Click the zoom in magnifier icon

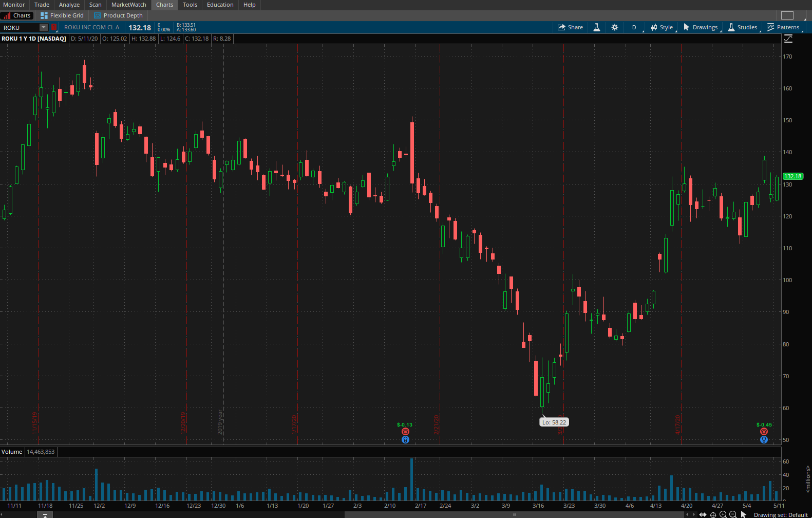[723, 514]
